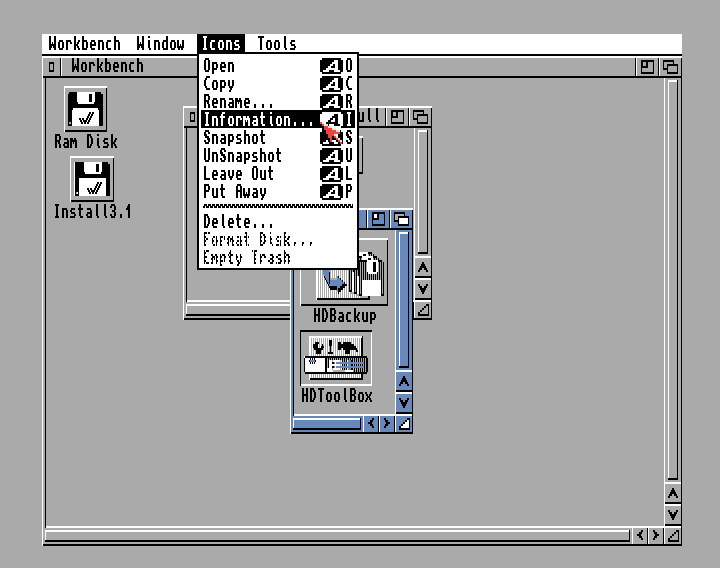720x568 pixels.
Task: Click the scroll-up arrow in the HDToolBox window
Action: [404, 381]
